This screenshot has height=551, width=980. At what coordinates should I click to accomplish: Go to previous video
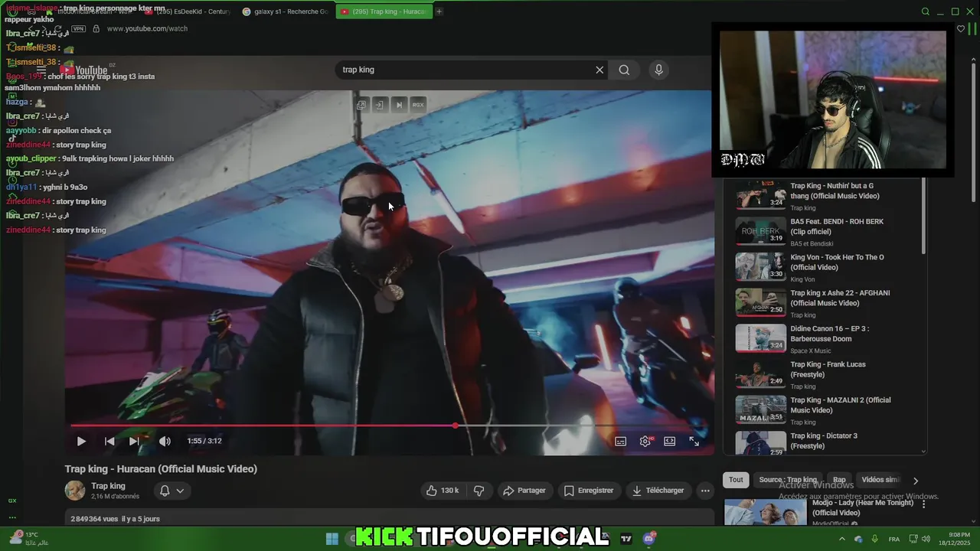[x=109, y=441]
